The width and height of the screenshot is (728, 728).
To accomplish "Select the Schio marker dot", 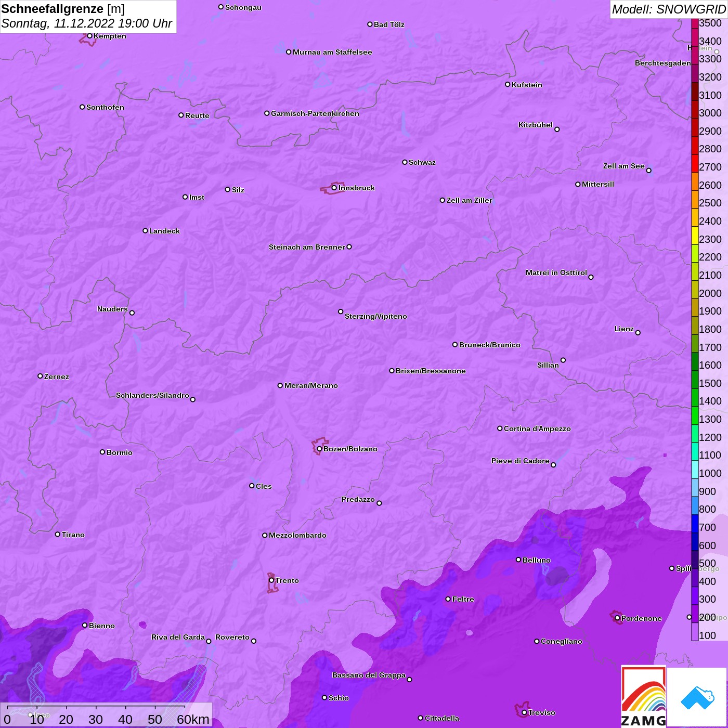I will pos(324,698).
